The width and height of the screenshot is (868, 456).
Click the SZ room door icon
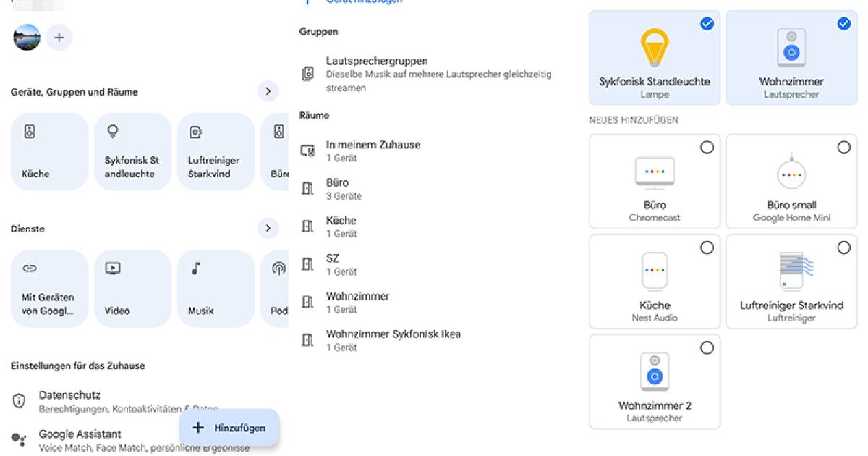pyautogui.click(x=308, y=264)
